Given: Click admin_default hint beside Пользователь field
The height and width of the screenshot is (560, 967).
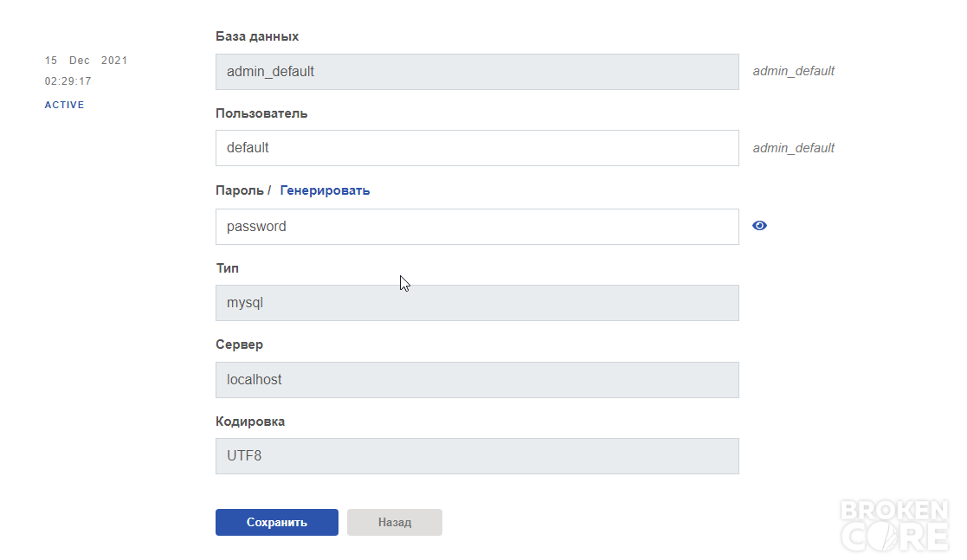Looking at the screenshot, I should pos(794,148).
